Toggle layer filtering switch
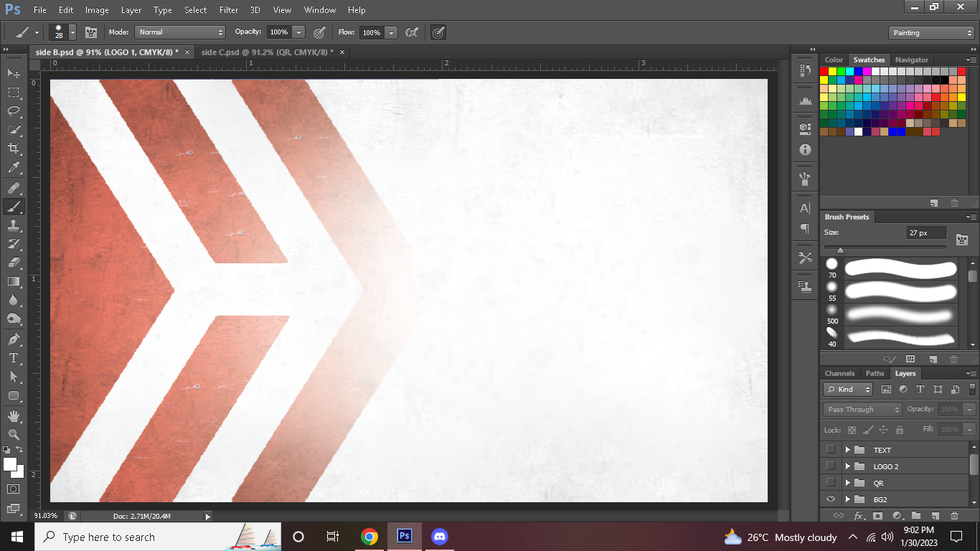 [x=974, y=390]
